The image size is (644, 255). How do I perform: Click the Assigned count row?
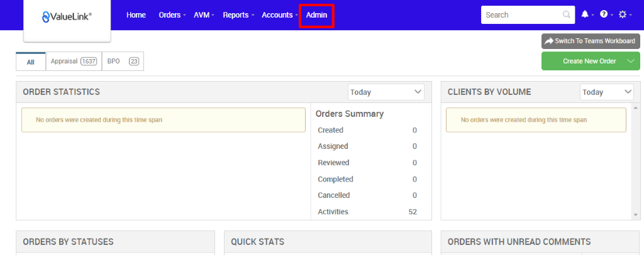click(x=367, y=146)
